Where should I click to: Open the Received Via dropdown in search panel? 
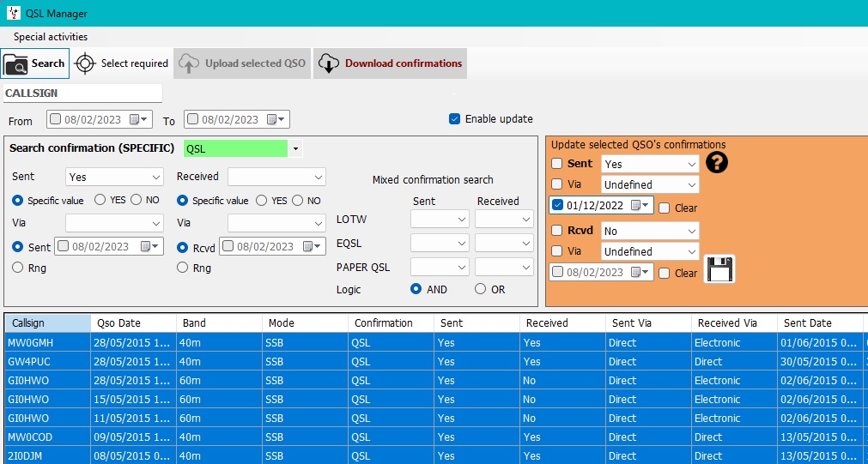pyautogui.click(x=276, y=223)
